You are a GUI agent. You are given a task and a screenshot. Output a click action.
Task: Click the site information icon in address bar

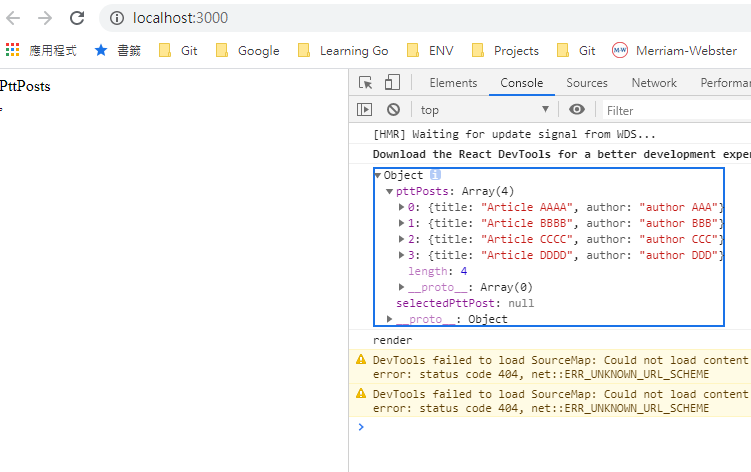point(117,18)
